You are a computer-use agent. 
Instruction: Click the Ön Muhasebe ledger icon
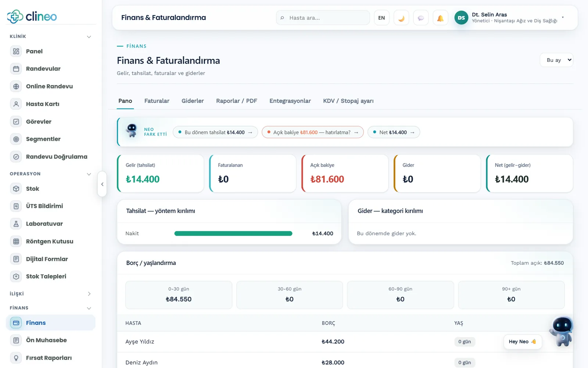point(16,340)
